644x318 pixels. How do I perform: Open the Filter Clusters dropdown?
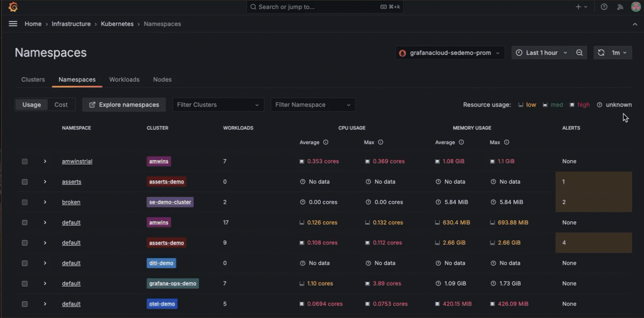point(218,105)
